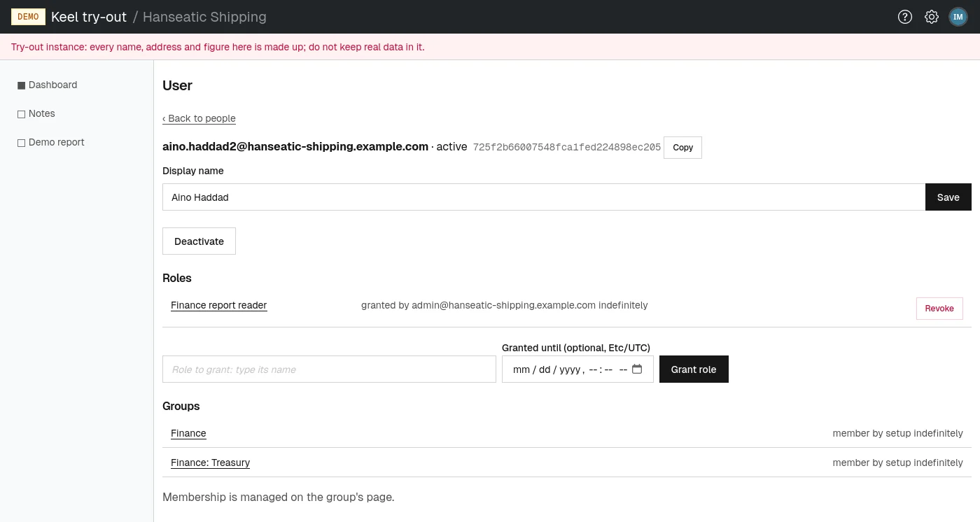Focus the Display name input field

pos(544,197)
